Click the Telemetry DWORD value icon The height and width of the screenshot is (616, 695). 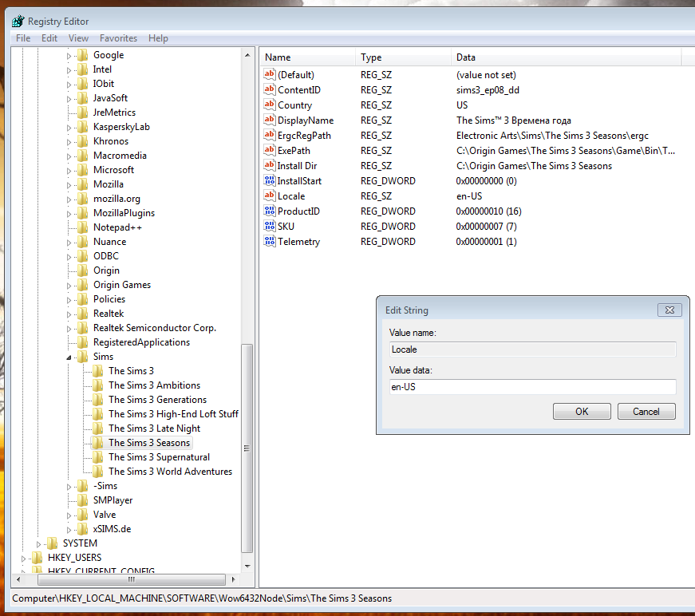coord(270,241)
